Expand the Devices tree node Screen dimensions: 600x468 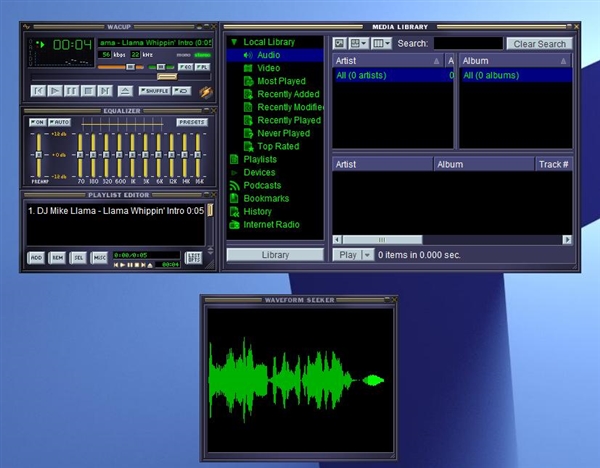click(234, 172)
